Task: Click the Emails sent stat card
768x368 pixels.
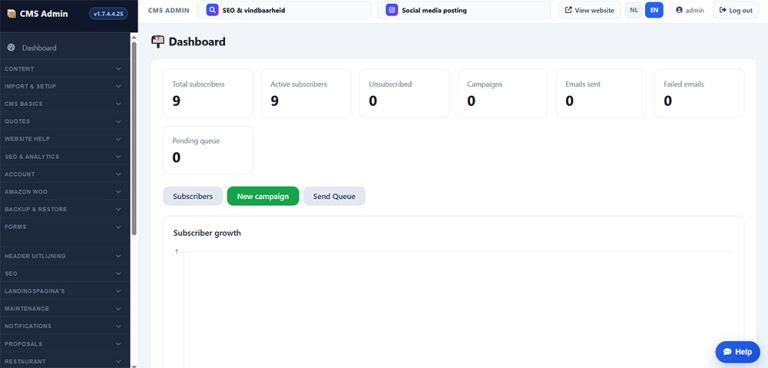Action: click(601, 93)
